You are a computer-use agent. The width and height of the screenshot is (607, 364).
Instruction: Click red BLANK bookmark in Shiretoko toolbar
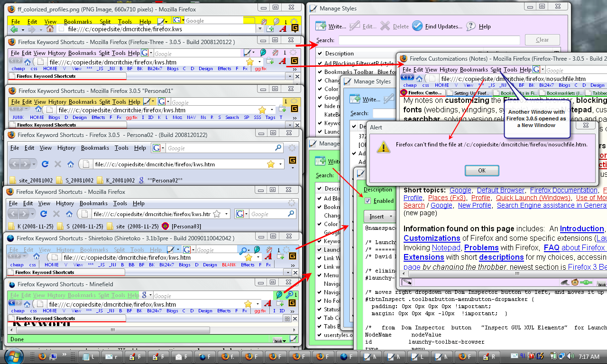[x=229, y=265]
